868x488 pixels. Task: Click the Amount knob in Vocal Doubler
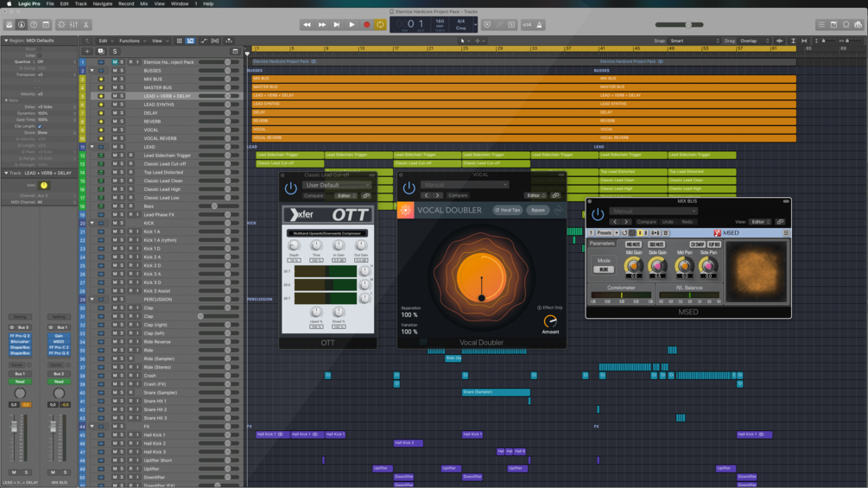pos(550,321)
